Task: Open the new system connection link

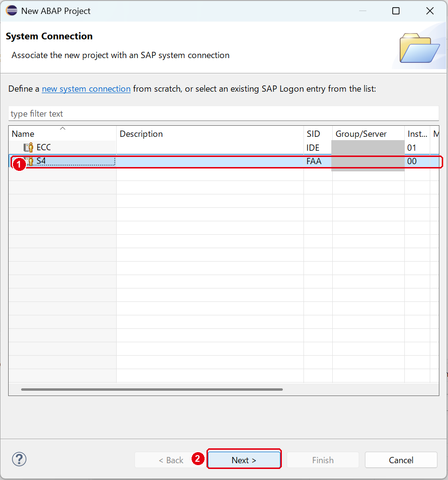Action: (86, 89)
